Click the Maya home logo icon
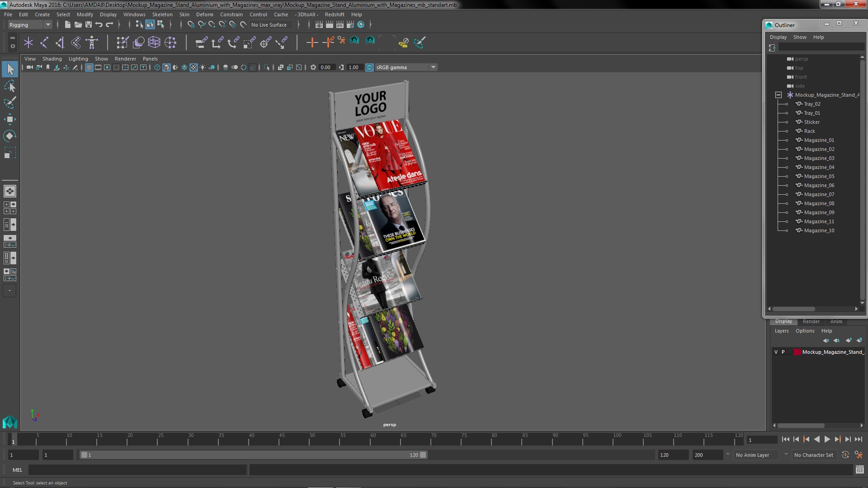The image size is (868, 488). click(10, 422)
